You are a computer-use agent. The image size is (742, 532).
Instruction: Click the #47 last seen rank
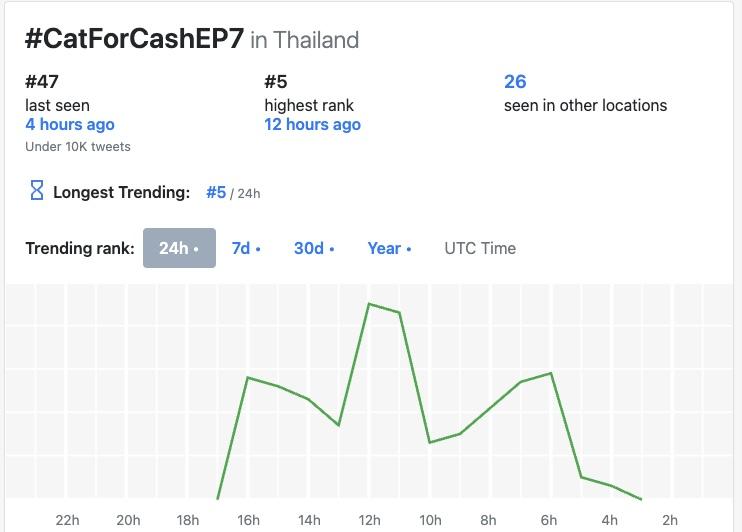click(42, 82)
